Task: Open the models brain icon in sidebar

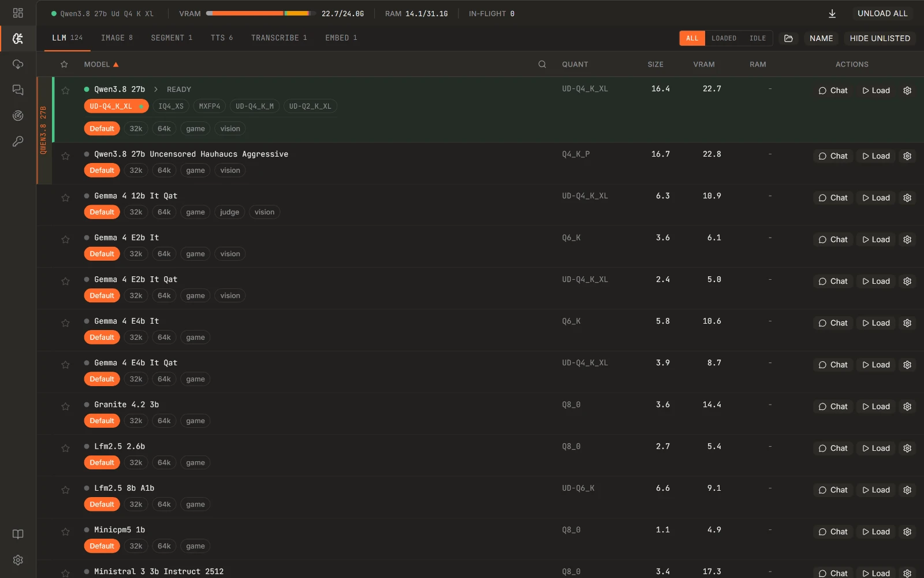Action: click(18, 38)
